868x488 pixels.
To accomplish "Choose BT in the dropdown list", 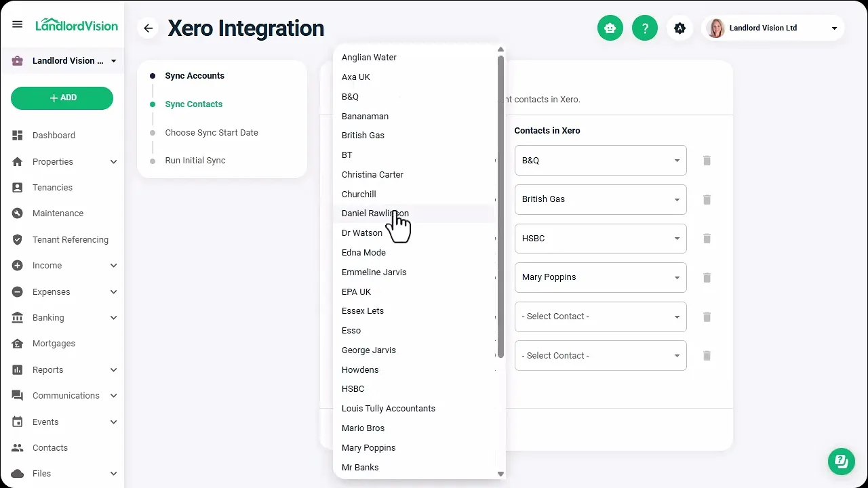I will point(416,155).
